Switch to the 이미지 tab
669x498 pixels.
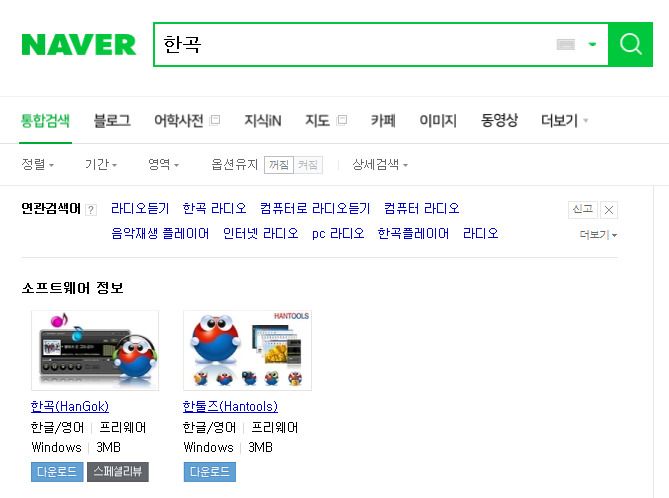(438, 120)
